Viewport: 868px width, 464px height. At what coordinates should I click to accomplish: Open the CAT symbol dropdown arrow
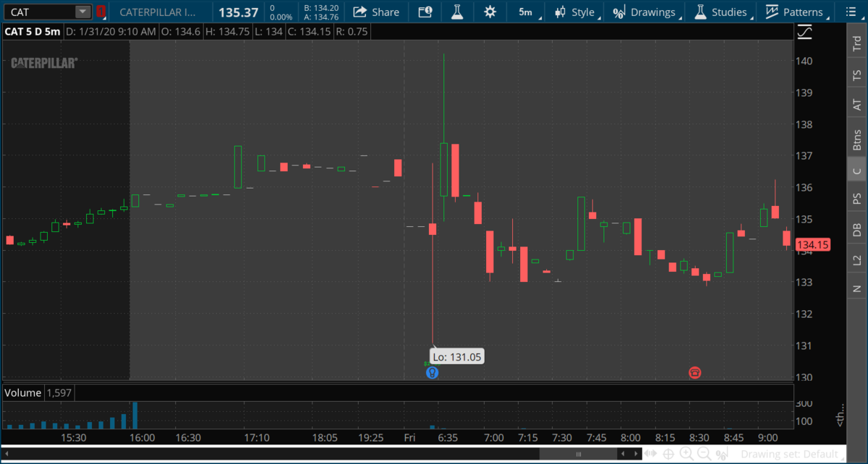click(x=83, y=12)
